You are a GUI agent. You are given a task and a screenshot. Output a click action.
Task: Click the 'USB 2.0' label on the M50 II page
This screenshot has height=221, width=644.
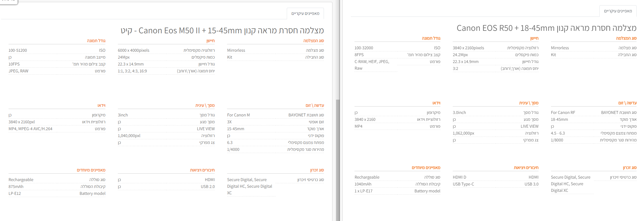click(x=208, y=187)
